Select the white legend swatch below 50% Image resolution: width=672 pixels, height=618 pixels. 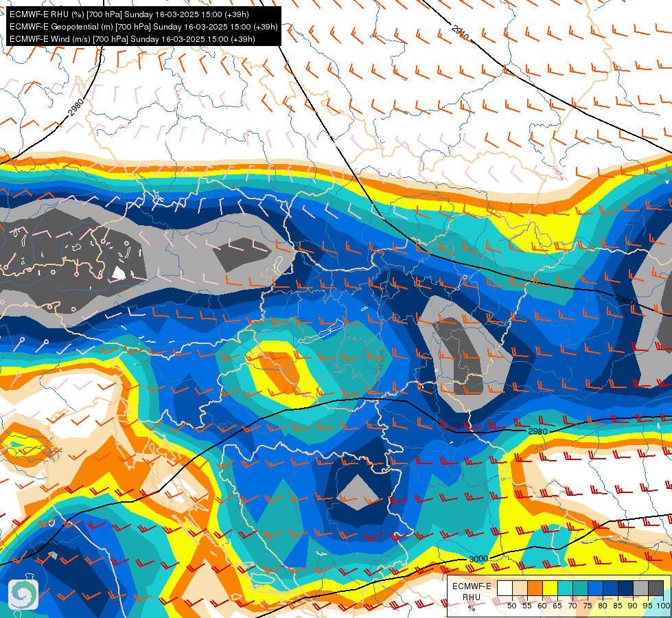[505, 588]
